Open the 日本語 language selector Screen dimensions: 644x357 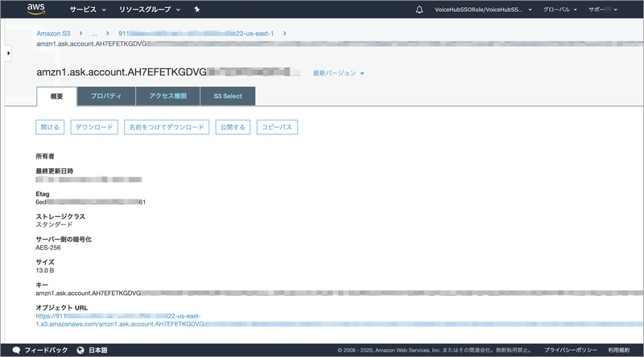(98, 350)
